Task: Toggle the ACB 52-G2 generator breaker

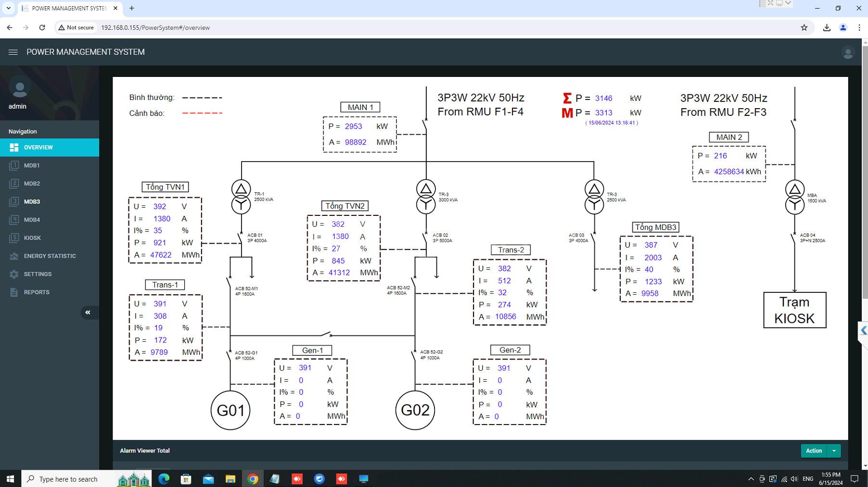Action: (414, 356)
